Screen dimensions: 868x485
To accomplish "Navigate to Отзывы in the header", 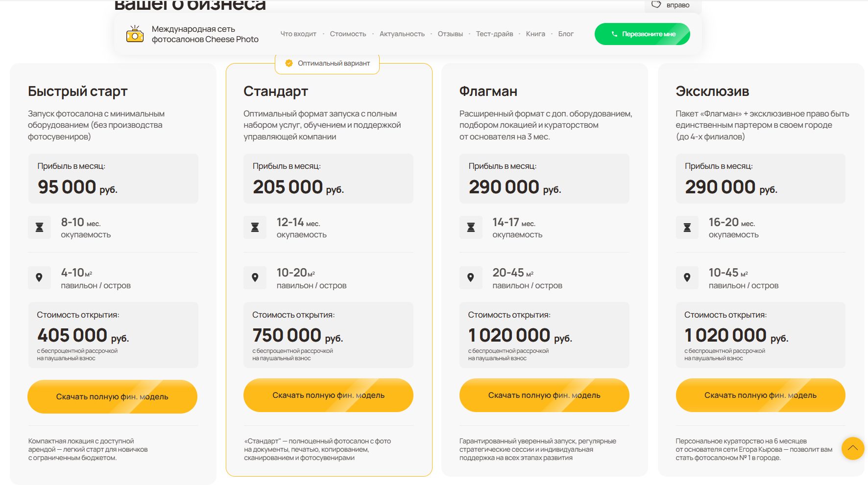I will click(450, 34).
